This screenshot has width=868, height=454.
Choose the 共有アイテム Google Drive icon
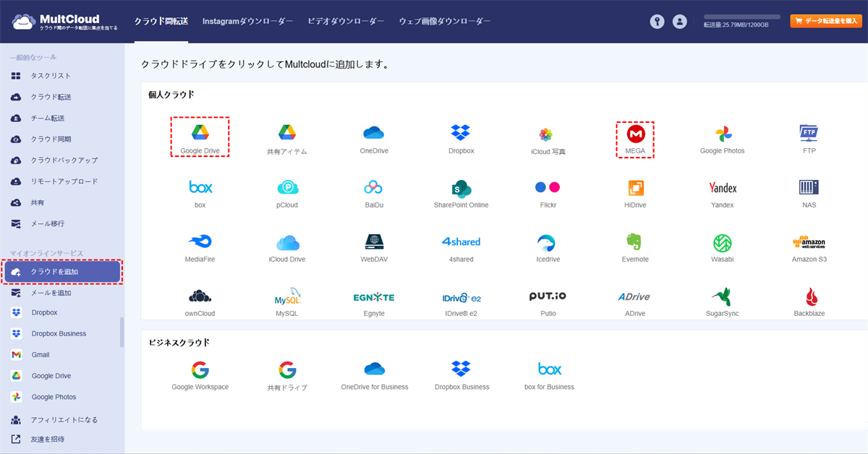[287, 132]
